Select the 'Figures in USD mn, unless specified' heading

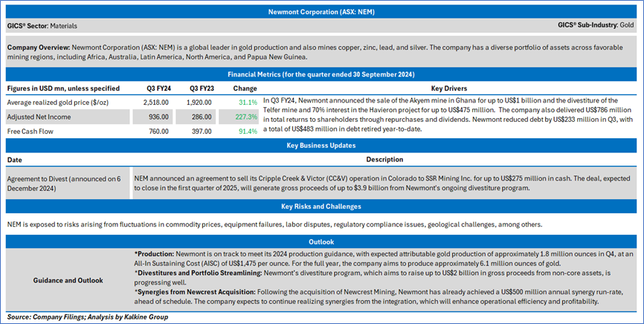pyautogui.click(x=63, y=88)
